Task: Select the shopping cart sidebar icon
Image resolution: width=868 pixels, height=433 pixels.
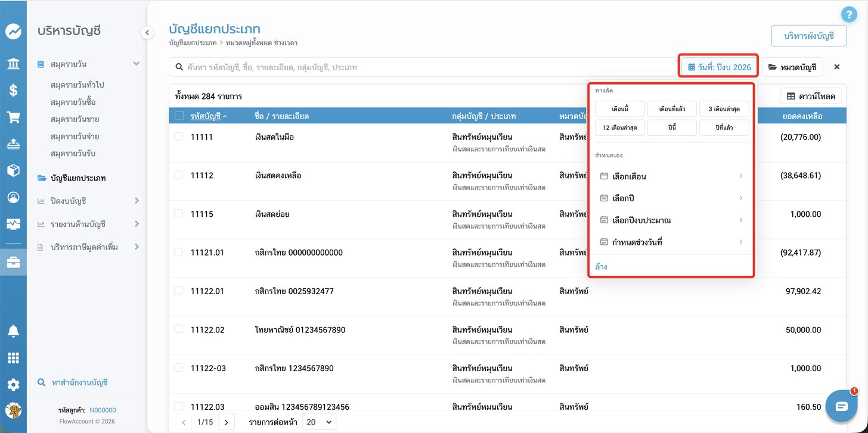Action: tap(13, 117)
